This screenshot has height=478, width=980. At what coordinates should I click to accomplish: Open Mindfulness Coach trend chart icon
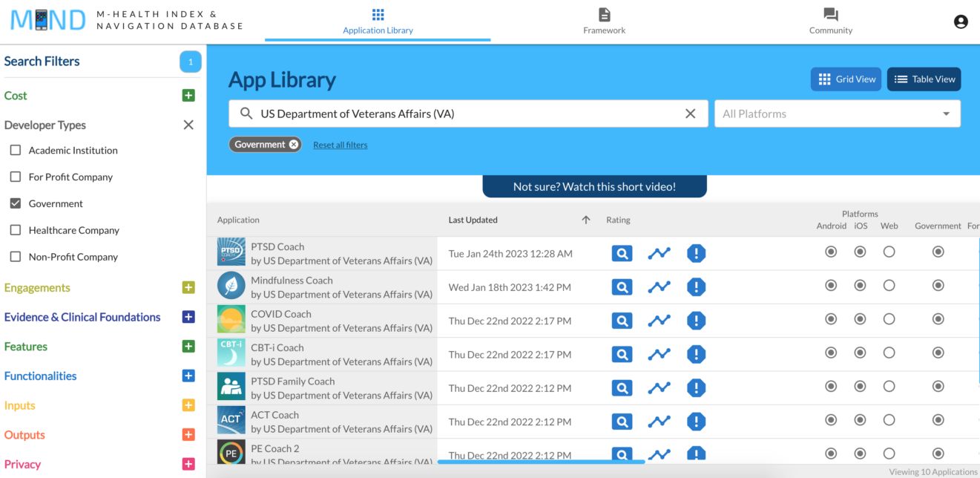point(659,287)
